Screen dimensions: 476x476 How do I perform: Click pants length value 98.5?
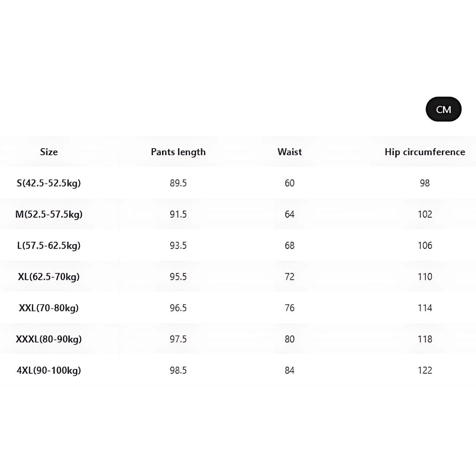pos(178,371)
